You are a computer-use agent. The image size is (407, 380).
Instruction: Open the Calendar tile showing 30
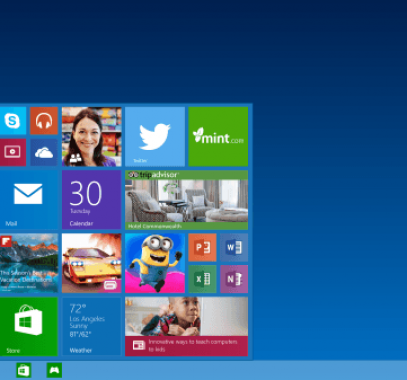click(x=91, y=200)
